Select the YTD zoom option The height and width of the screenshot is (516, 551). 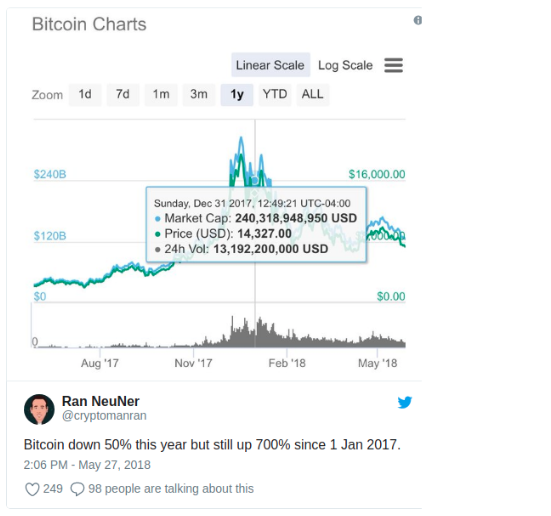275,95
